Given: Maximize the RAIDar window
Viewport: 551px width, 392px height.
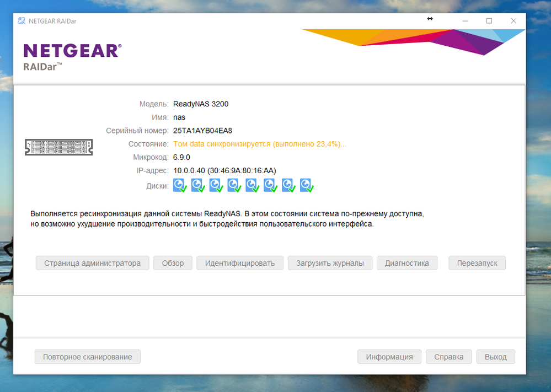Looking at the screenshot, I should pyautogui.click(x=489, y=21).
